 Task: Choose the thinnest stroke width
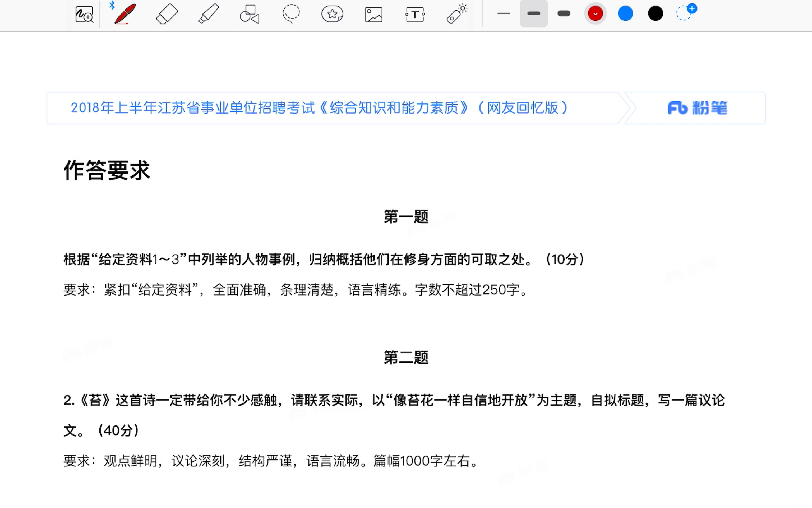click(504, 13)
